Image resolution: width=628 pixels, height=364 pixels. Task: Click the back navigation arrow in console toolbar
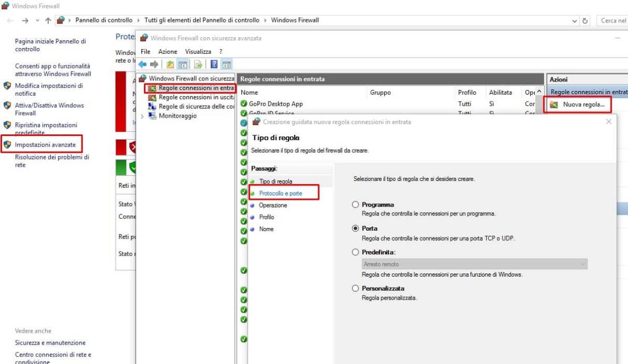click(142, 64)
